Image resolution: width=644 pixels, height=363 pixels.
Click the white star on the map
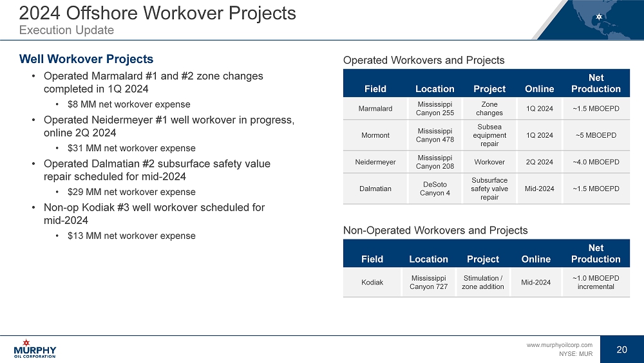point(598,16)
